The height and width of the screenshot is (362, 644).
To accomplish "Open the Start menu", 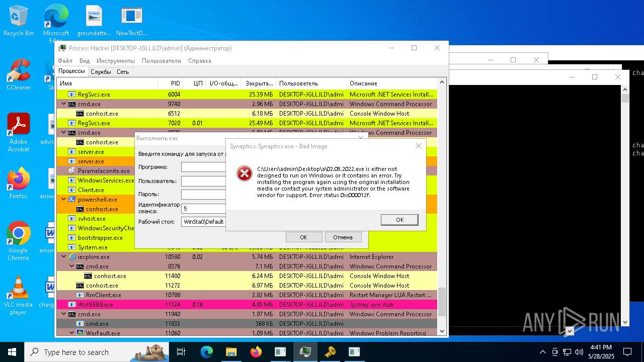I will coord(12,352).
